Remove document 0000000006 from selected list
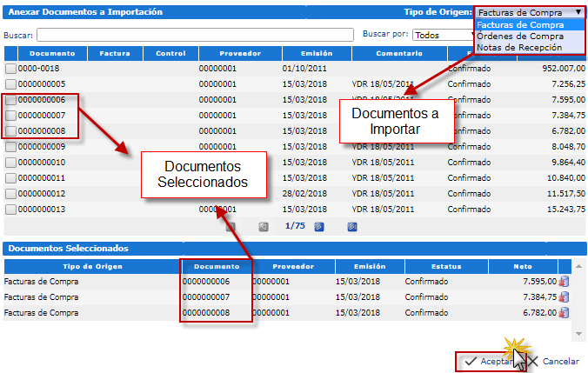588x373 pixels. click(x=564, y=281)
